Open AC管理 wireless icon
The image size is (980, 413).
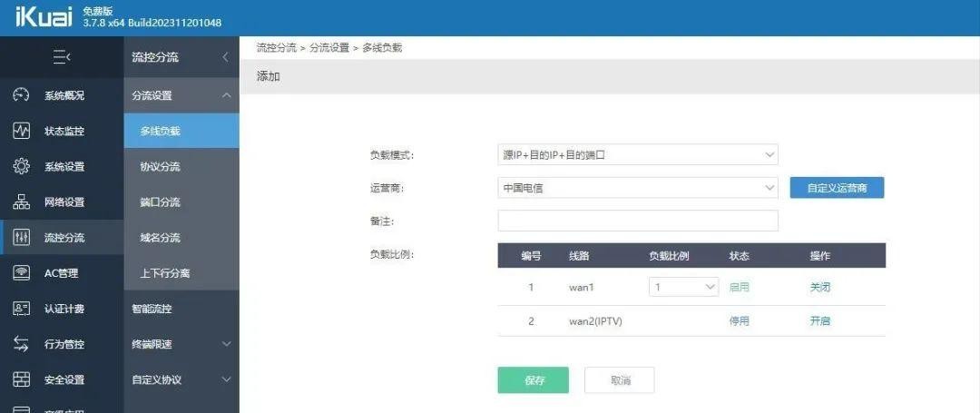[22, 273]
